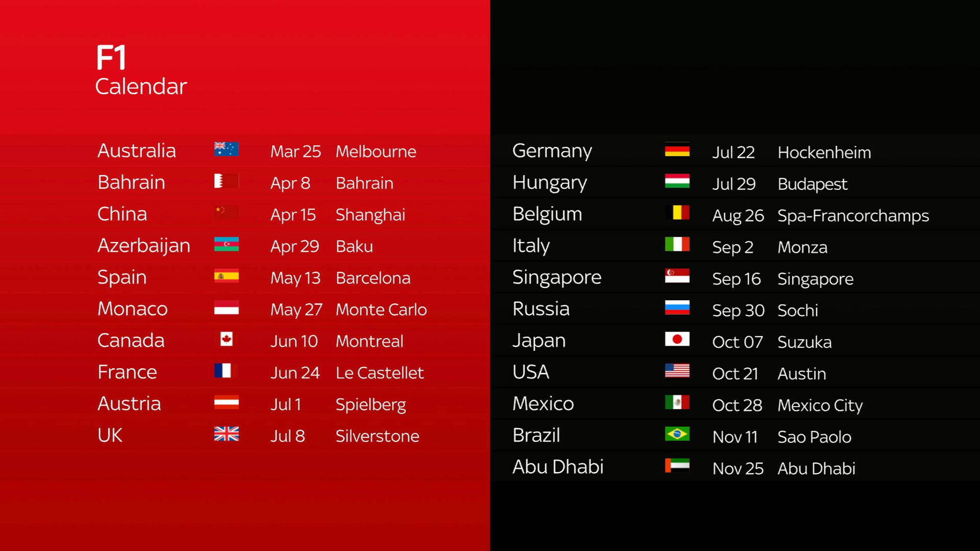980x551 pixels.
Task: Click the red F1 panel background
Action: coord(245,275)
